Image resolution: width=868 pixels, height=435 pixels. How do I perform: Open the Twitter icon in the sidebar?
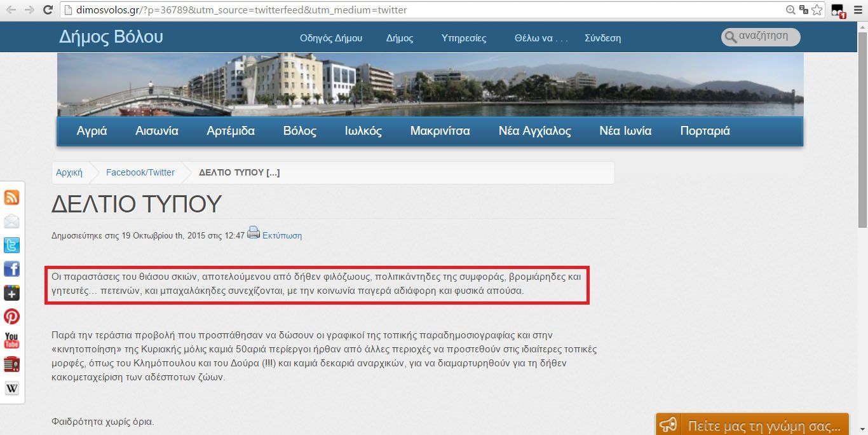click(11, 245)
